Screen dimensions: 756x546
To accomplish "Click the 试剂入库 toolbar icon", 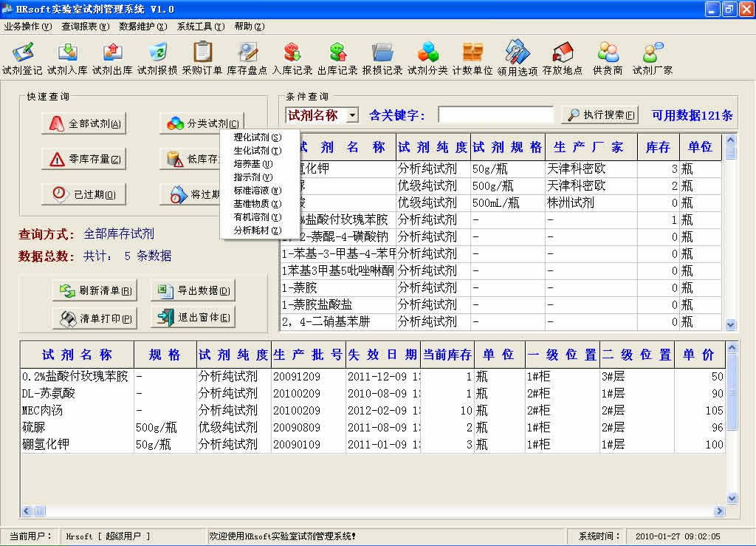I will point(67,58).
